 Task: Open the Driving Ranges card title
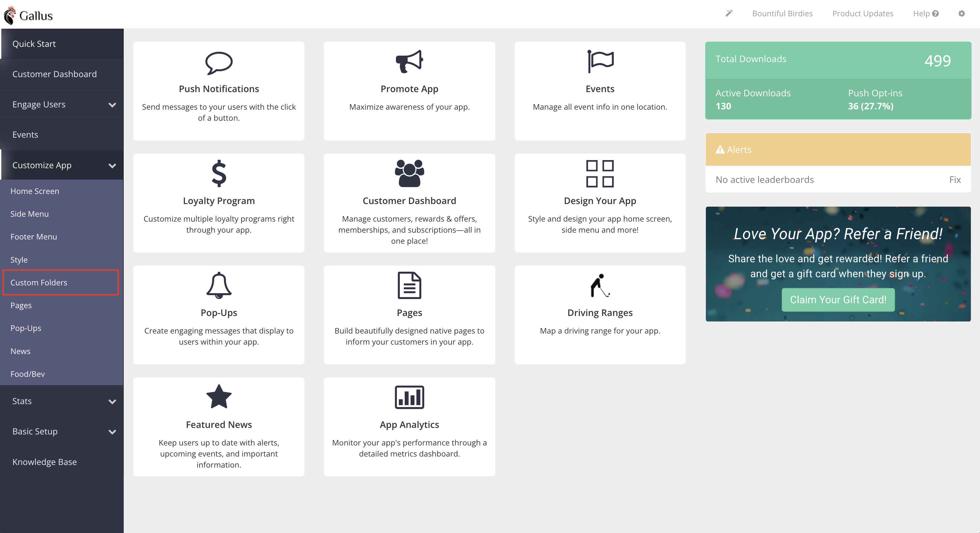coord(600,312)
